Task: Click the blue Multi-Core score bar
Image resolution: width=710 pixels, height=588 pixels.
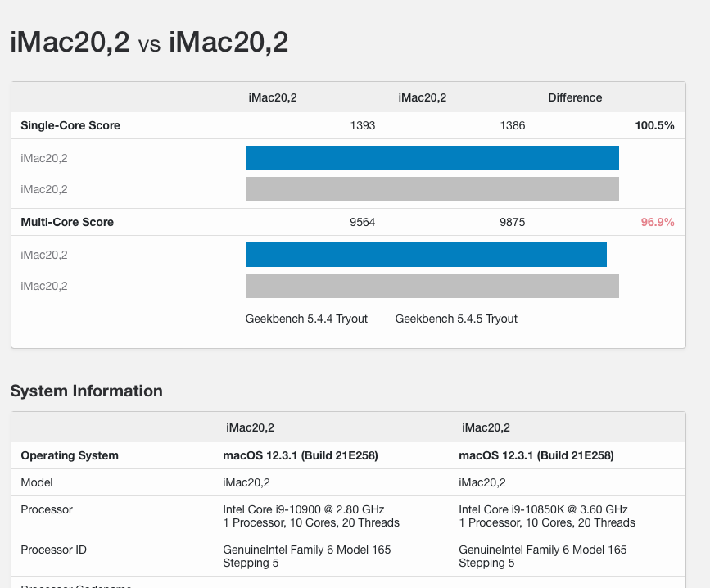Action: 426,255
